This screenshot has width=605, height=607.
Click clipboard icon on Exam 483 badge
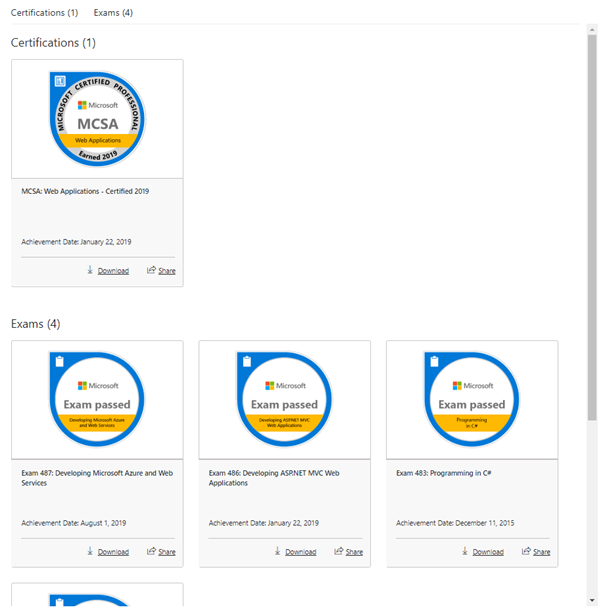pos(434,361)
